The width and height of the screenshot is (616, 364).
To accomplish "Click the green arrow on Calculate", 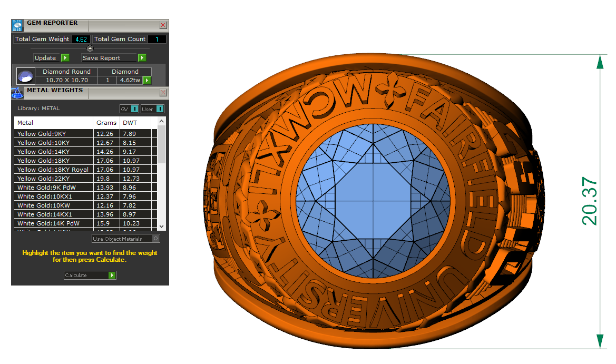I will 112,275.
